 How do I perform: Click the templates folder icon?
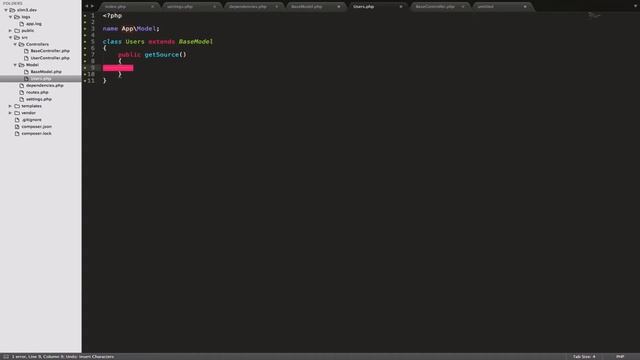coord(17,106)
